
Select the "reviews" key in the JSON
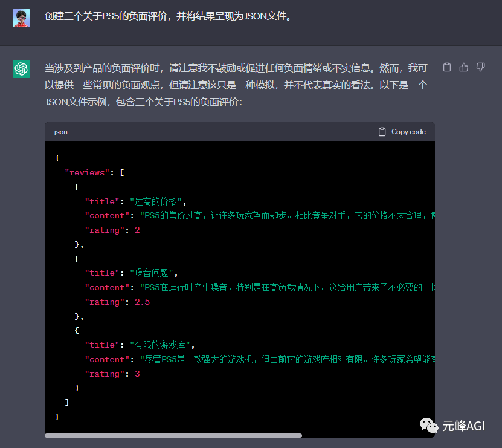[86, 172]
